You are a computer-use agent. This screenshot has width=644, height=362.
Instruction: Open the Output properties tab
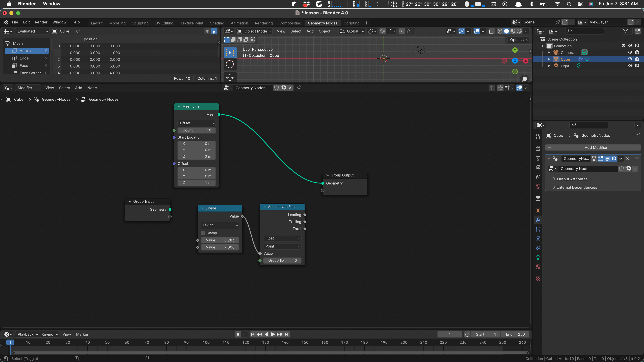point(538,158)
